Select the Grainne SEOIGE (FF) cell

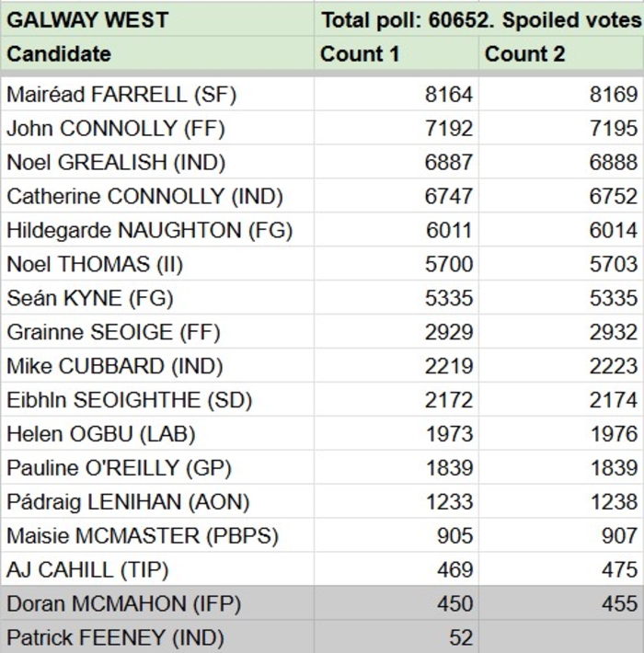tap(156, 332)
